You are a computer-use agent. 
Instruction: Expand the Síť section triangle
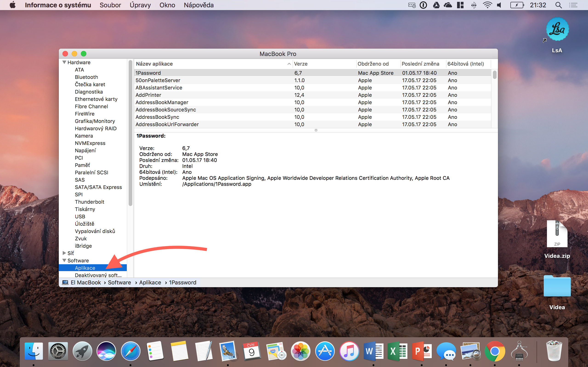pyautogui.click(x=64, y=253)
